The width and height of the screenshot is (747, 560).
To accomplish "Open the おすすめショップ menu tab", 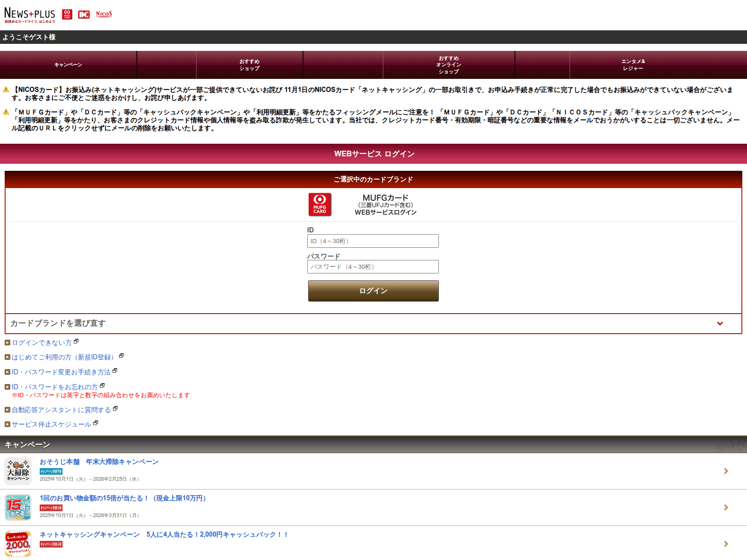I will 250,65.
